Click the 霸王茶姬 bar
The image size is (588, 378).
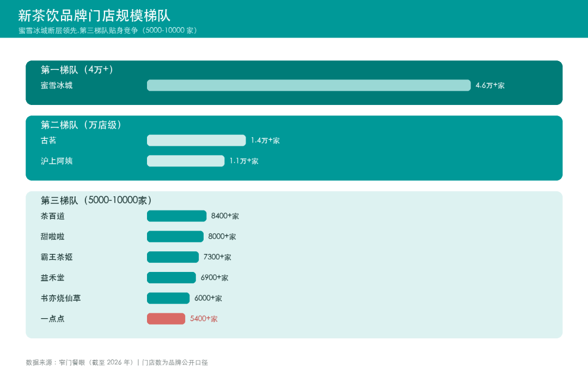pyautogui.click(x=173, y=257)
